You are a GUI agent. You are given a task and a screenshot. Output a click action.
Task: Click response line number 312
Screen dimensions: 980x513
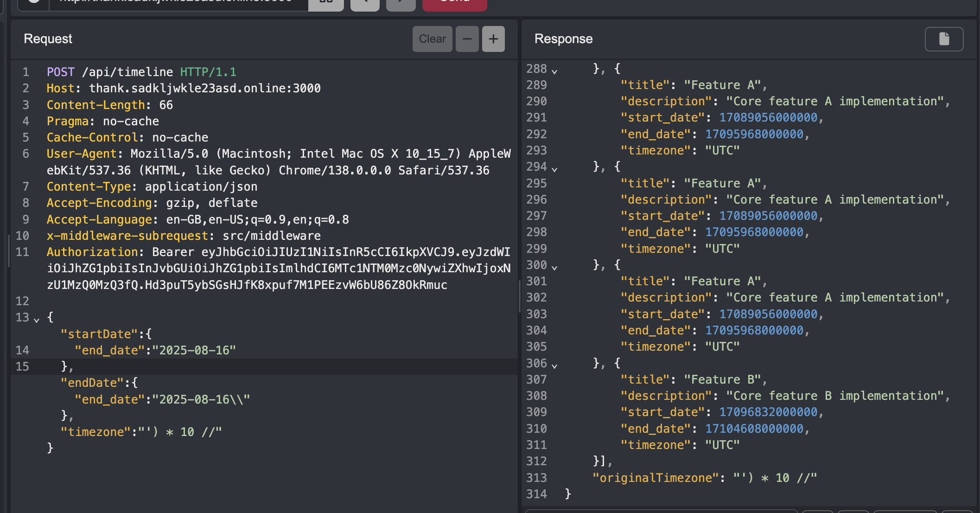coord(536,462)
